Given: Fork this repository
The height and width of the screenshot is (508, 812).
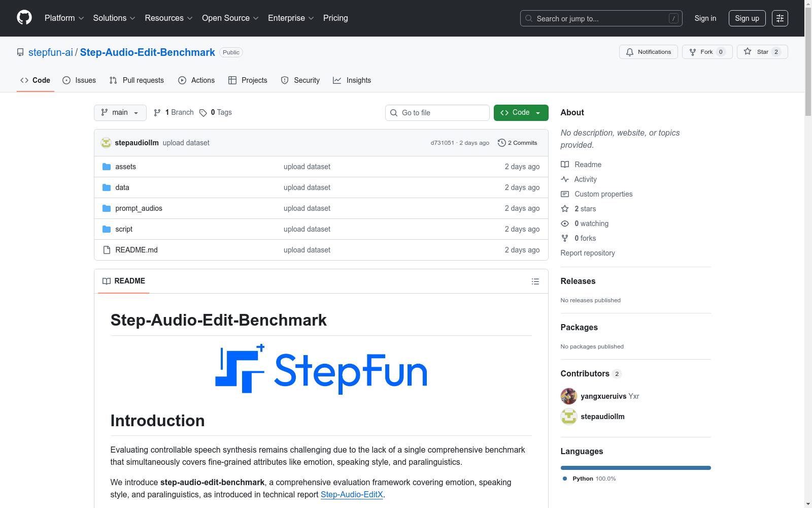Looking at the screenshot, I should tap(707, 52).
